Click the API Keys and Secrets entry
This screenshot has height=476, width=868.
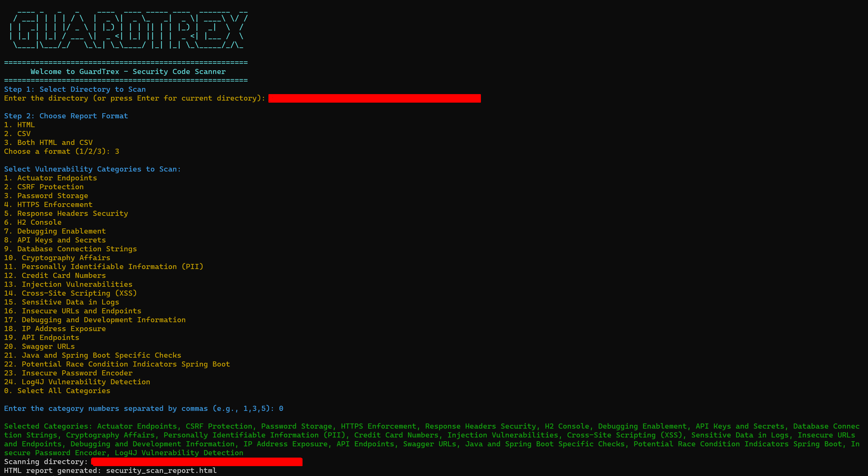pos(55,240)
